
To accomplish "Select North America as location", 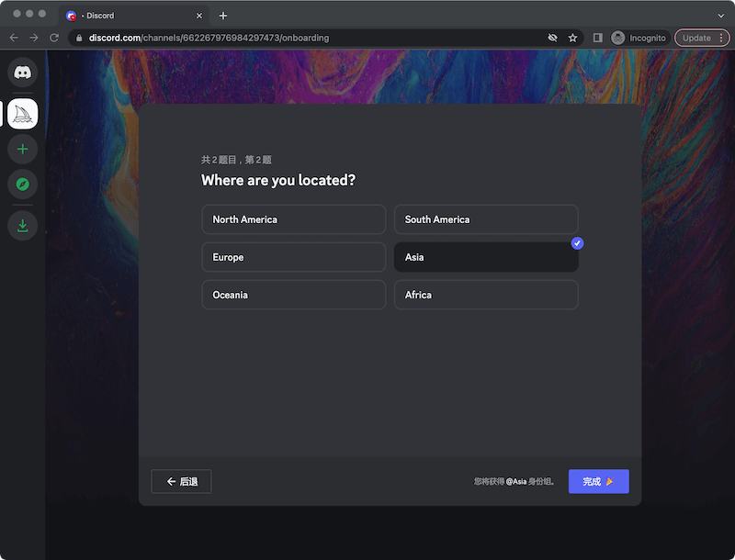I will tap(293, 219).
